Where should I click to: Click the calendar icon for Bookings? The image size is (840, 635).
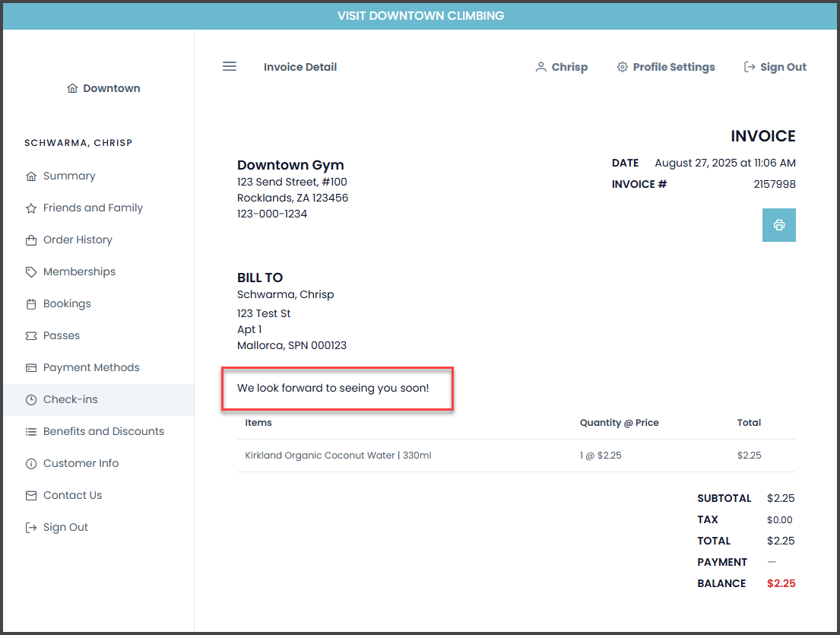(x=31, y=304)
